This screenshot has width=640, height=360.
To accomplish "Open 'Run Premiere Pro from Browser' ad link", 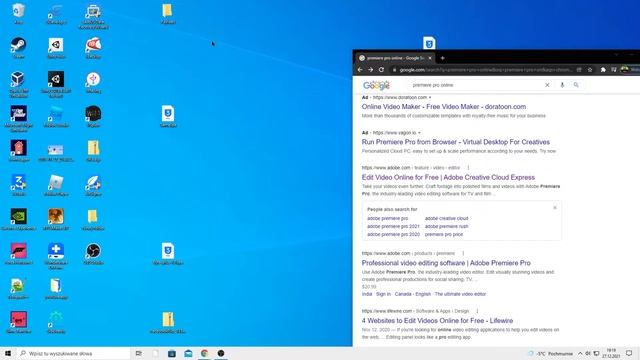I will (x=456, y=142).
